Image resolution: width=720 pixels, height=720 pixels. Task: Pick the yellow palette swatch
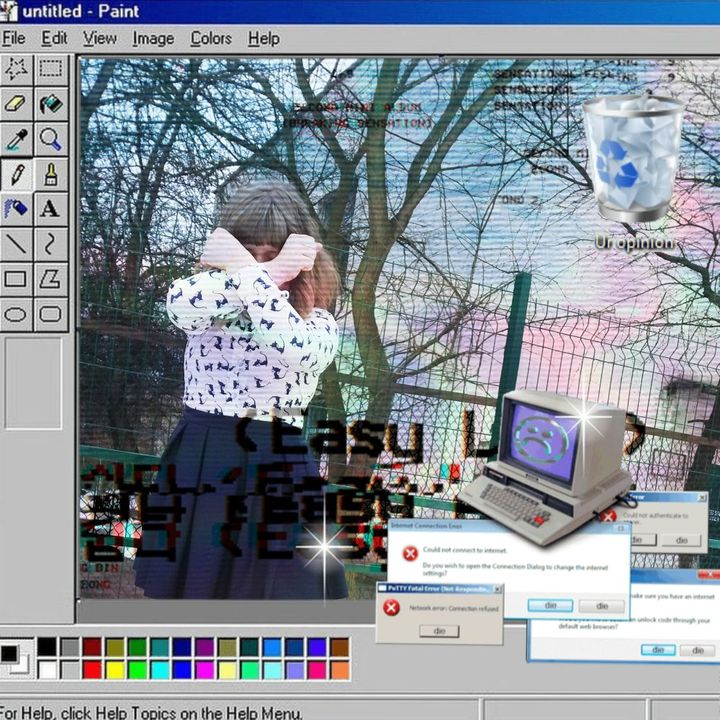coord(115,669)
